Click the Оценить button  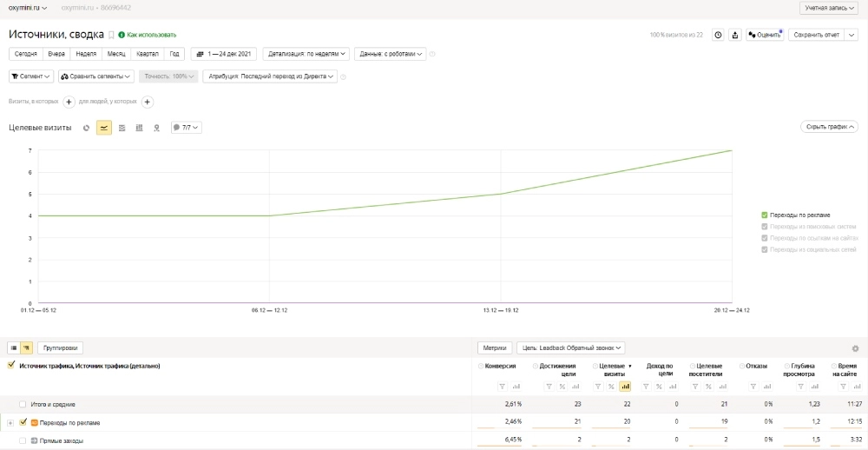764,35
